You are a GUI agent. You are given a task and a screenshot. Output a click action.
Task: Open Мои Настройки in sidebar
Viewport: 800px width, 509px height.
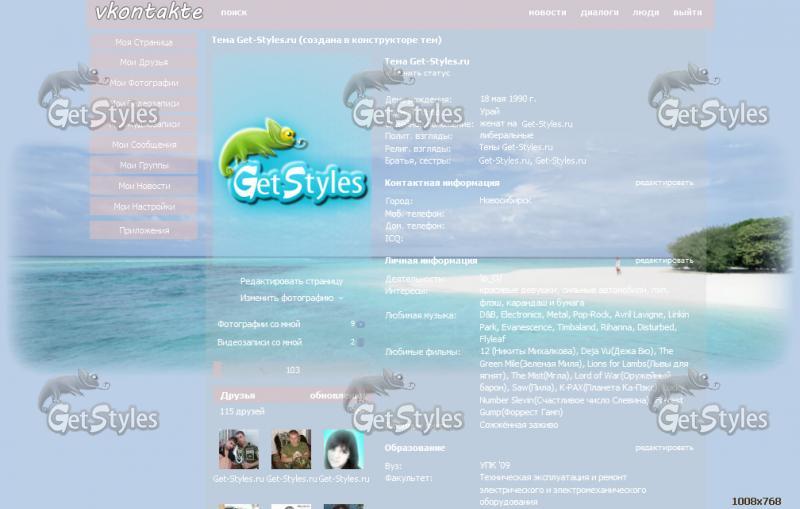[144, 207]
